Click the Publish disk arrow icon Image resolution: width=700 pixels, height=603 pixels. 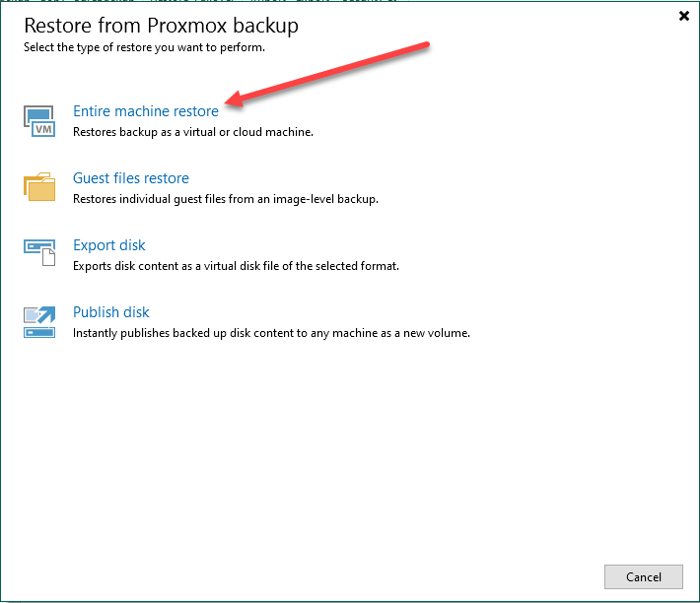[x=39, y=322]
